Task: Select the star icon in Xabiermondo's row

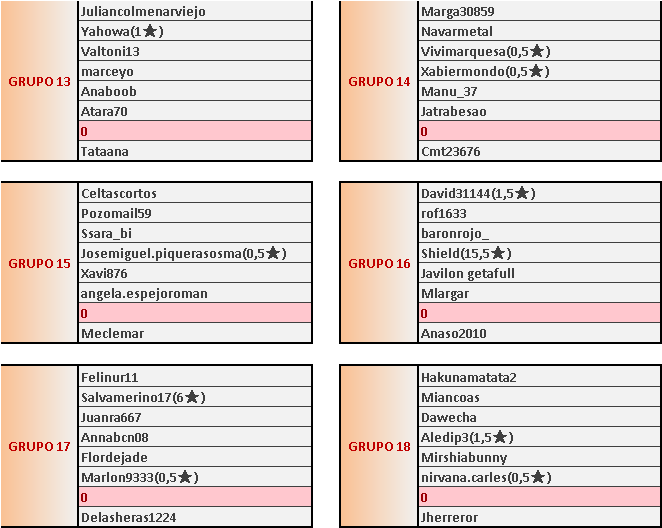Action: (537, 71)
